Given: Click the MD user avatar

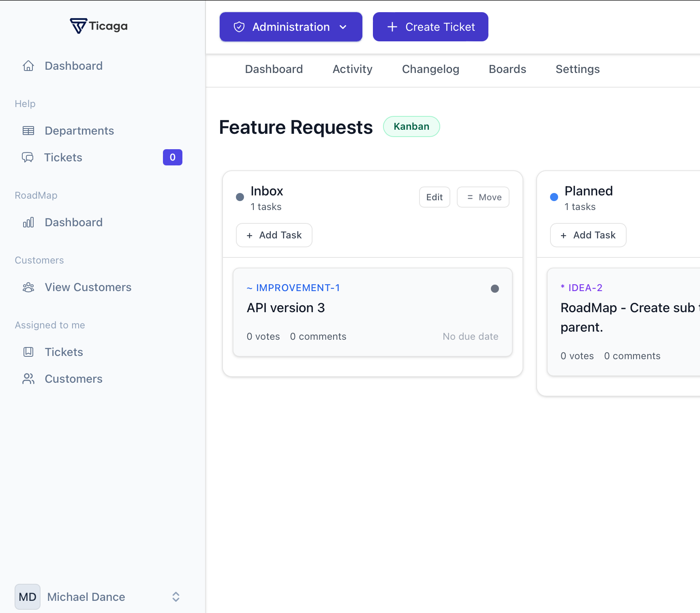Looking at the screenshot, I should (x=28, y=597).
